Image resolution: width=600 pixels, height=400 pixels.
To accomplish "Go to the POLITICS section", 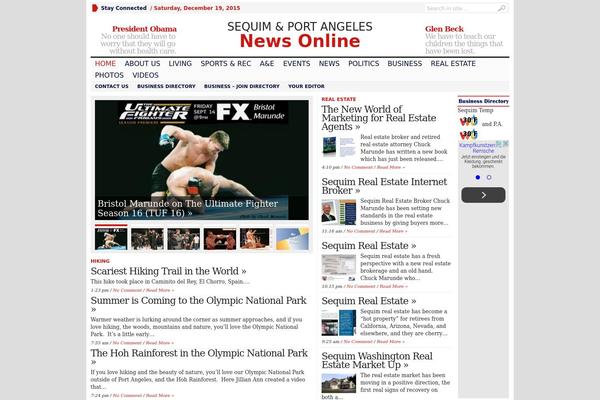I will pyautogui.click(x=364, y=64).
